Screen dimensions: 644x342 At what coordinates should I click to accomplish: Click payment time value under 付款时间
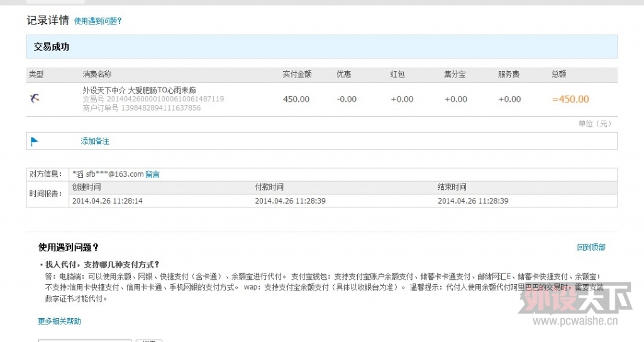290,201
